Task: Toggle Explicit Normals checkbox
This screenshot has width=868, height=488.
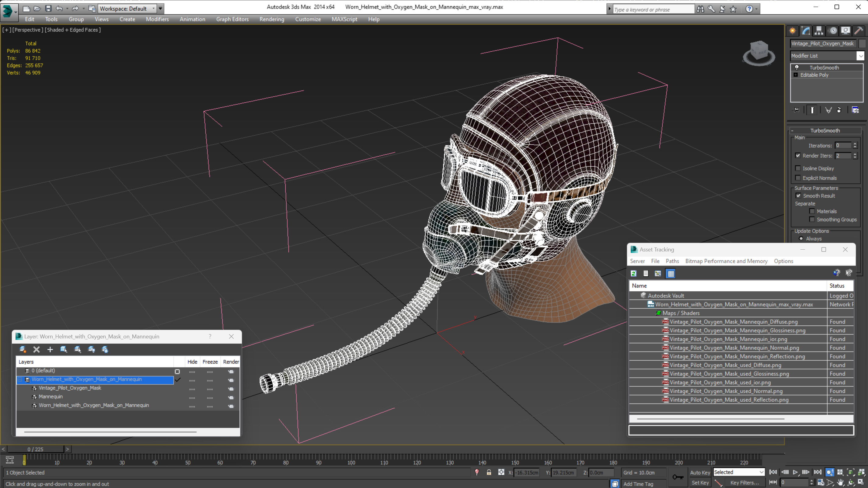Action: click(x=798, y=178)
